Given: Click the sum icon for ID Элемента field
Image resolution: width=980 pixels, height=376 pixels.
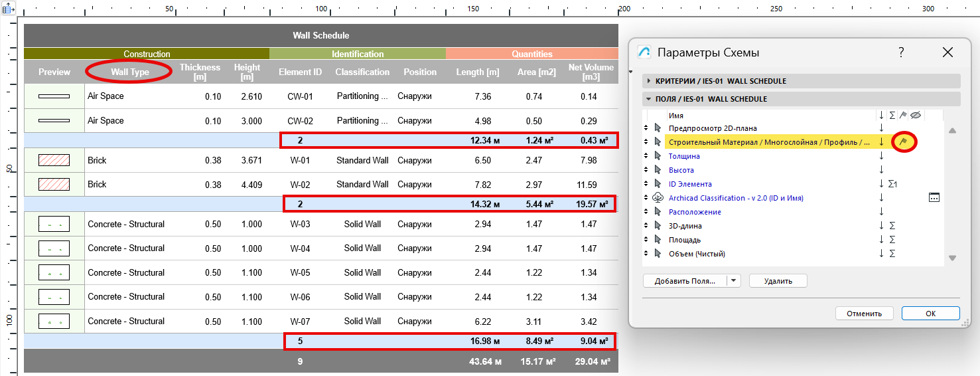Looking at the screenshot, I should tap(893, 184).
